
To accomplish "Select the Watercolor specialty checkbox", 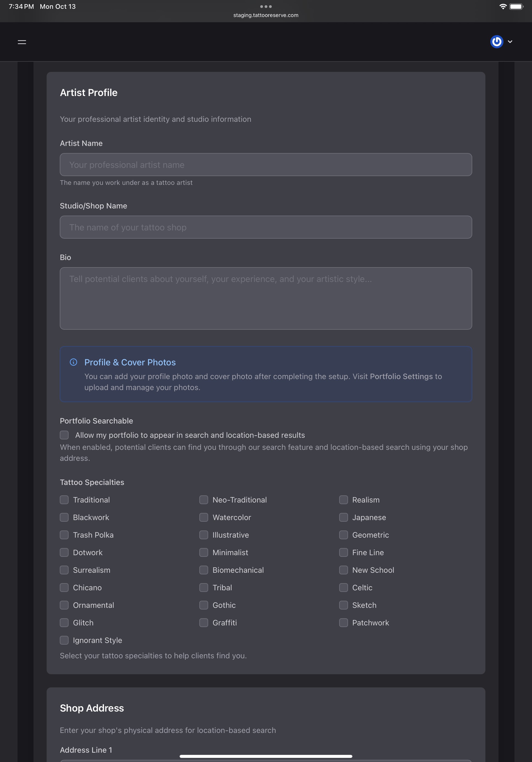I will (204, 517).
